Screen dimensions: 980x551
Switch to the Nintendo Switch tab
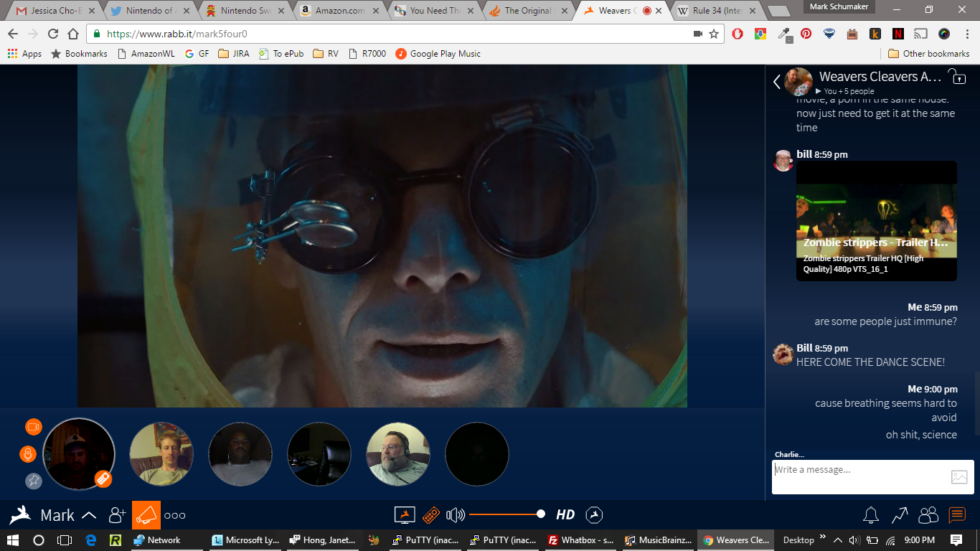pyautogui.click(x=245, y=11)
